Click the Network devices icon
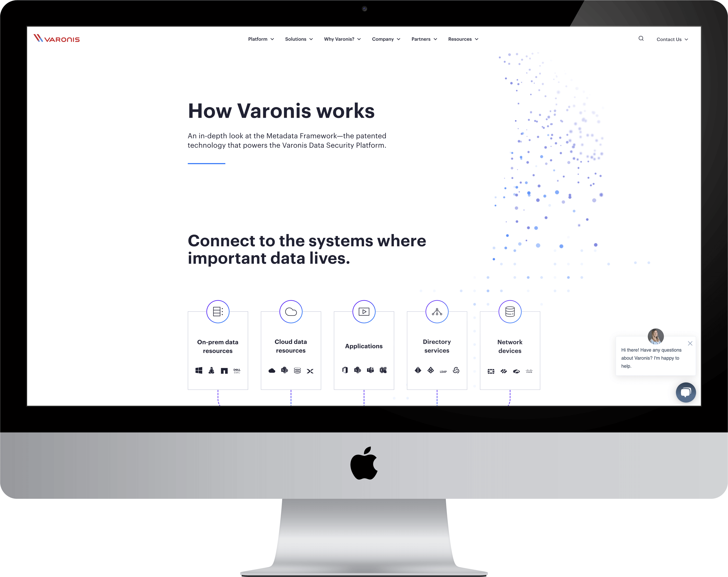The height and width of the screenshot is (577, 728). click(x=509, y=311)
